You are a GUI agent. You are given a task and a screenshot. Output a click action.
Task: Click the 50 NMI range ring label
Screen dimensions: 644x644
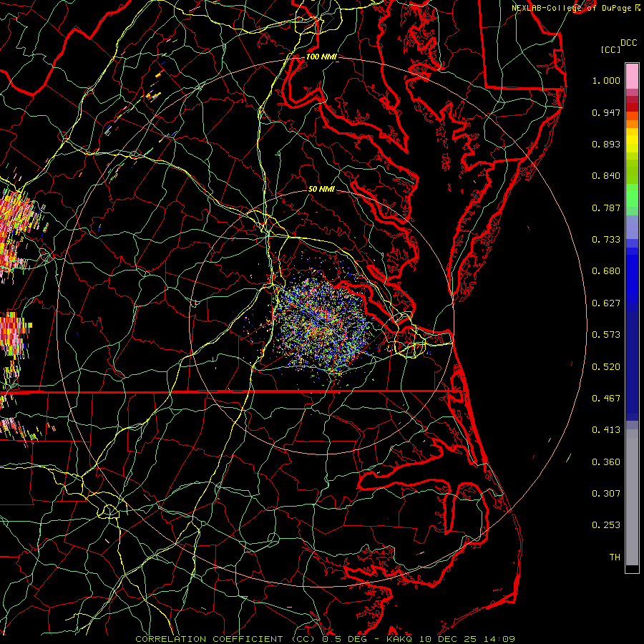tap(321, 189)
